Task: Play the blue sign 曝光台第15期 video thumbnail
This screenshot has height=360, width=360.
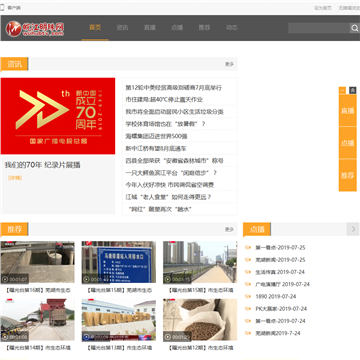Action: point(119,263)
